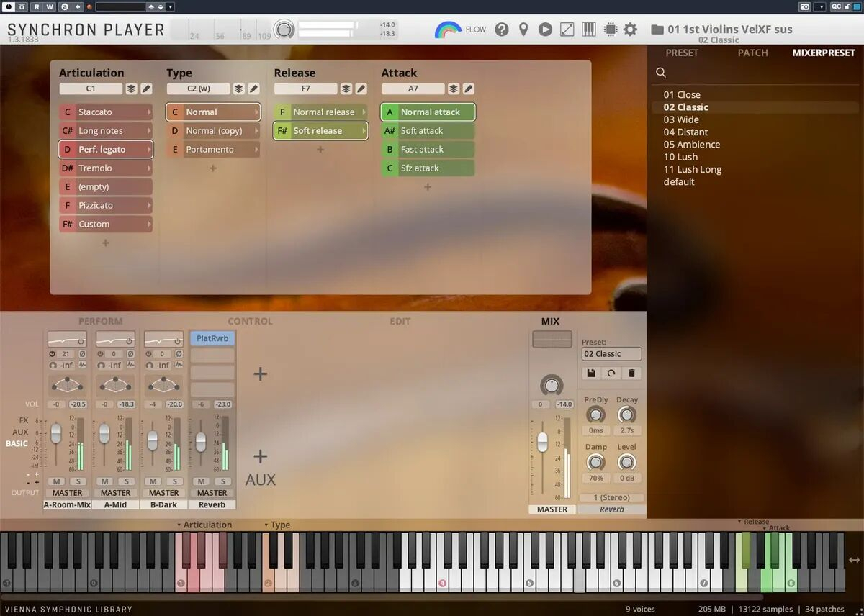Image resolution: width=864 pixels, height=616 pixels.
Task: Mute the A-Room-Mix channel
Action: pos(56,481)
